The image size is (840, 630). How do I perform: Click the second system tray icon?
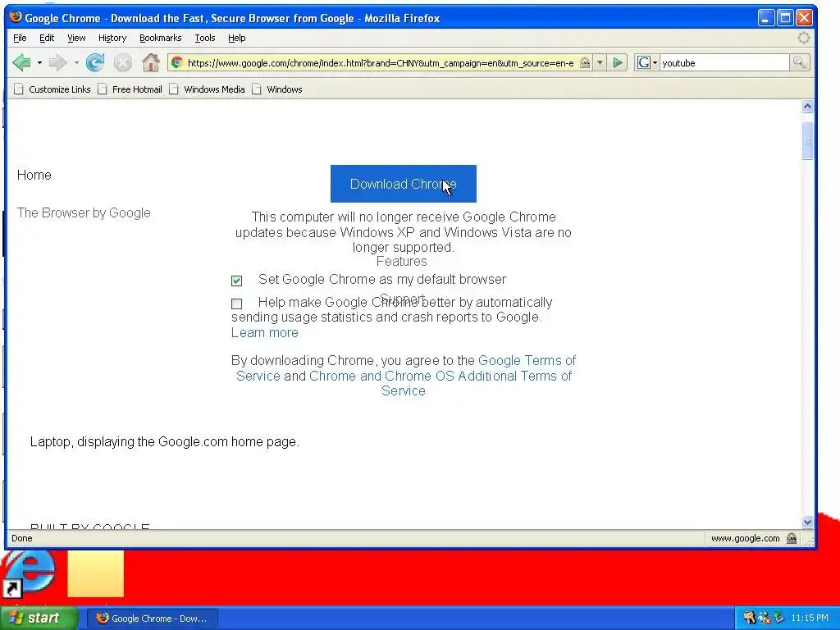764,619
